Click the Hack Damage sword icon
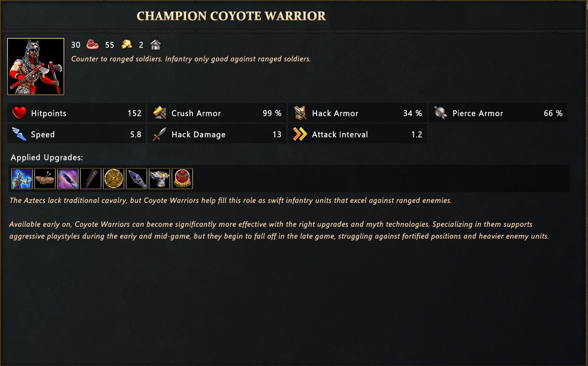This screenshot has width=588, height=366. (159, 134)
